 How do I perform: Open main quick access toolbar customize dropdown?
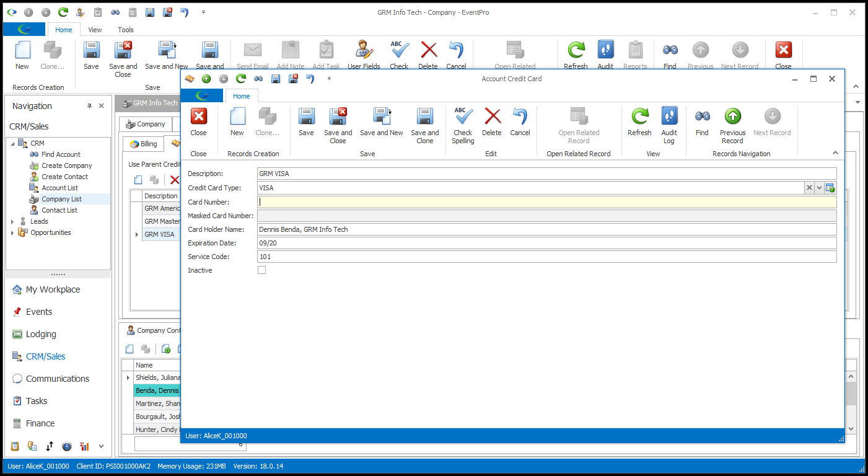click(x=203, y=12)
